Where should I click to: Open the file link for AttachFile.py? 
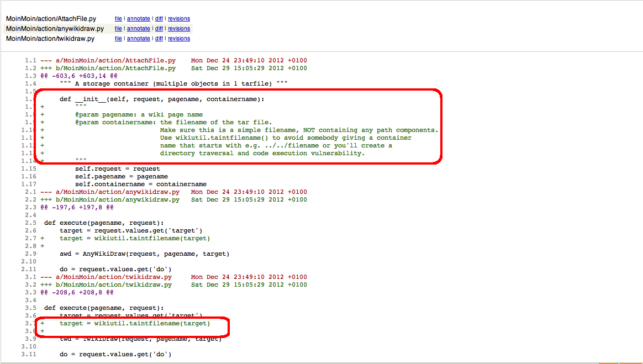tap(118, 19)
